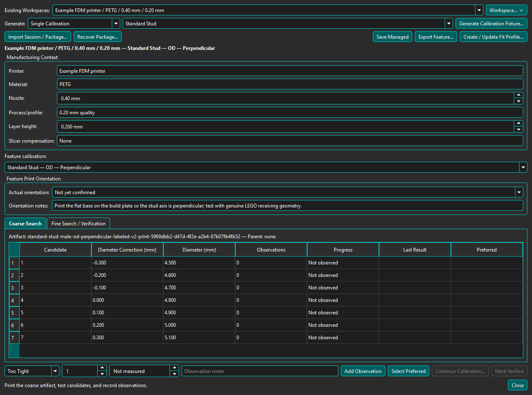Screen dimensions: 532x395
Task: Select diameter cell 4.800
Action: 199,300
